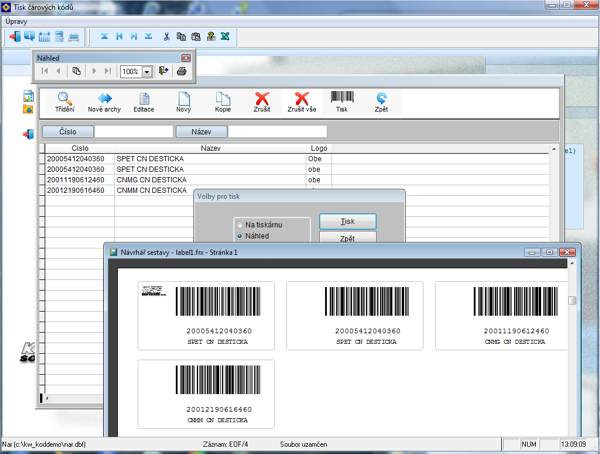Maximize the Návrhář sestavy preview window
Image resolution: width=600 pixels, height=454 pixels.
tap(549, 252)
